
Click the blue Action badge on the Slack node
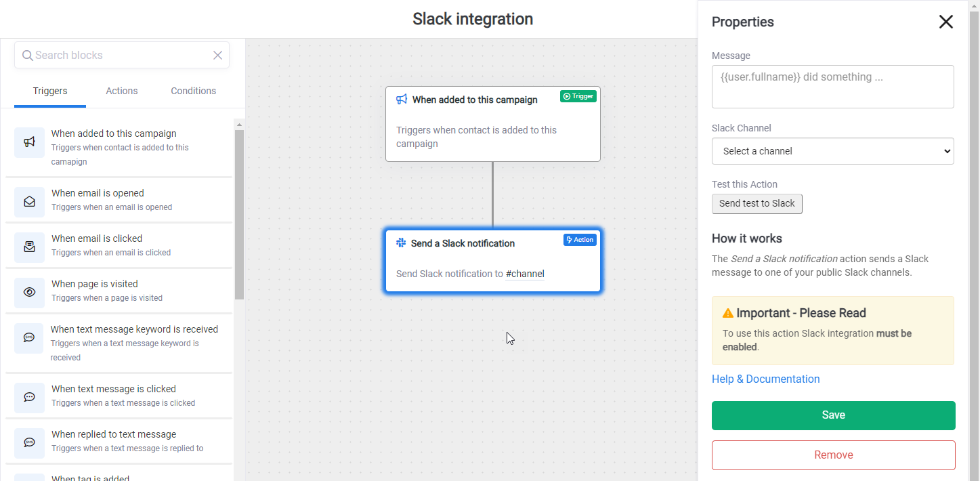tap(580, 240)
